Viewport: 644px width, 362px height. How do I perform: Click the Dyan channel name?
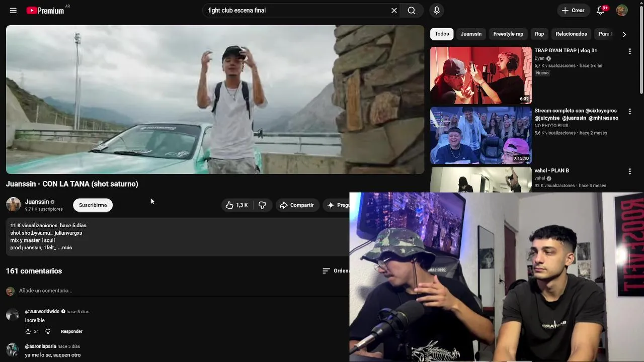click(x=540, y=58)
